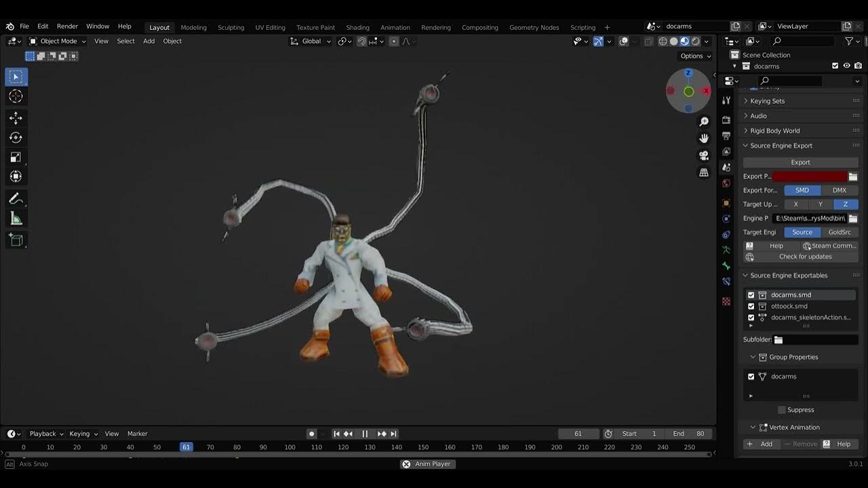
Task: Click the pan view hand icon
Action: pos(704,138)
